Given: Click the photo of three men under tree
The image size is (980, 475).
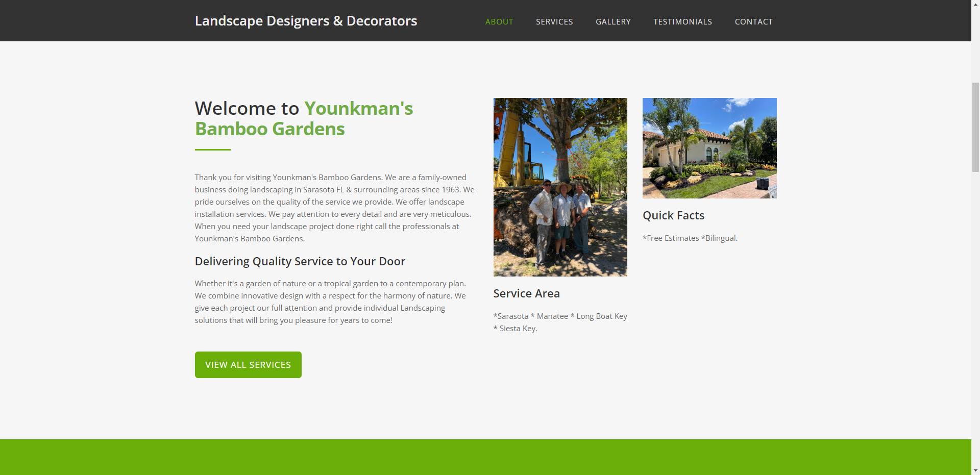Looking at the screenshot, I should tap(560, 187).
